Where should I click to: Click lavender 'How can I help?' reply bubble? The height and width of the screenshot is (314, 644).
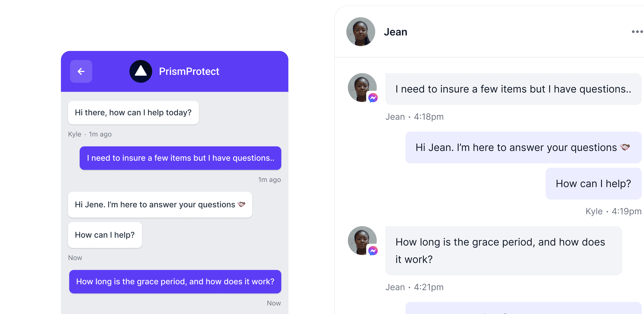coord(593,184)
